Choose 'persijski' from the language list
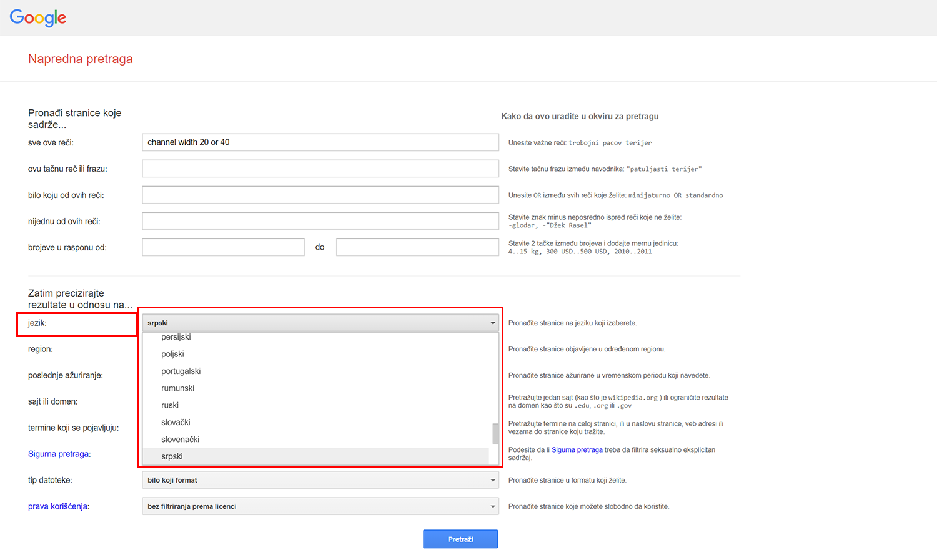 click(x=315, y=337)
